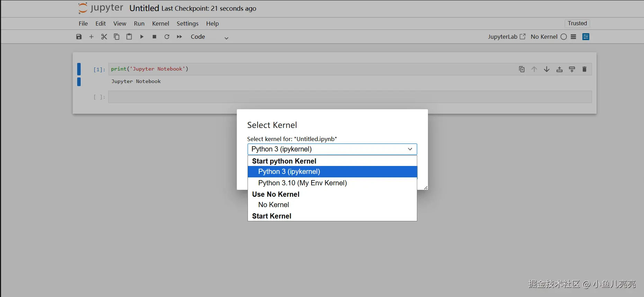Viewport: 644px width, 297px height.
Task: Move the cell up with the up arrow
Action: tap(534, 69)
